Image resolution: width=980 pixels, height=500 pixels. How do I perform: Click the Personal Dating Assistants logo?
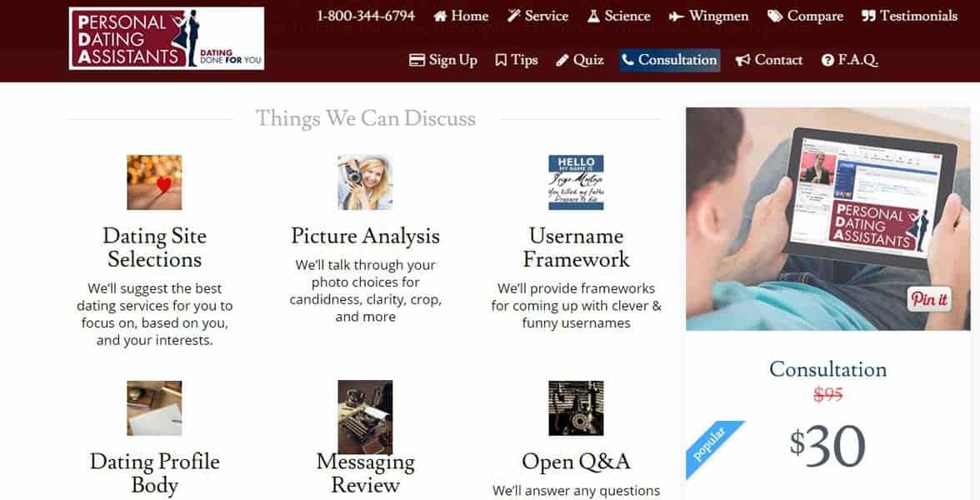point(167,37)
